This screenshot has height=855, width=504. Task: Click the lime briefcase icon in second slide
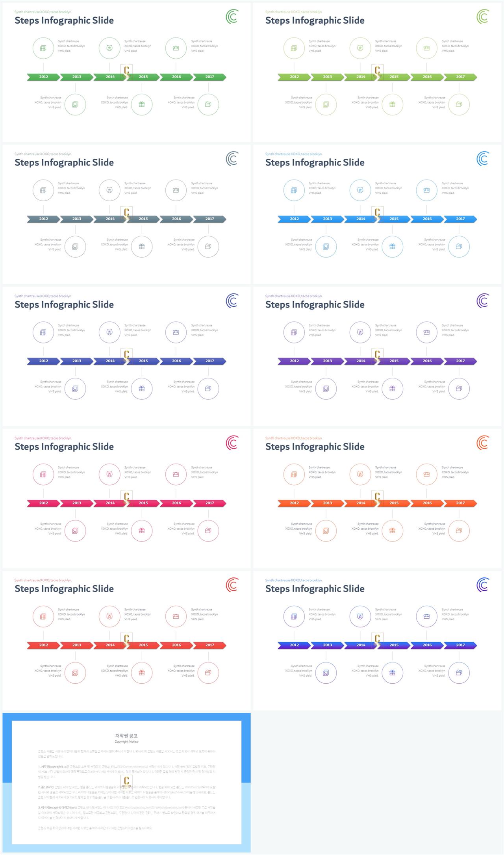tap(427, 48)
